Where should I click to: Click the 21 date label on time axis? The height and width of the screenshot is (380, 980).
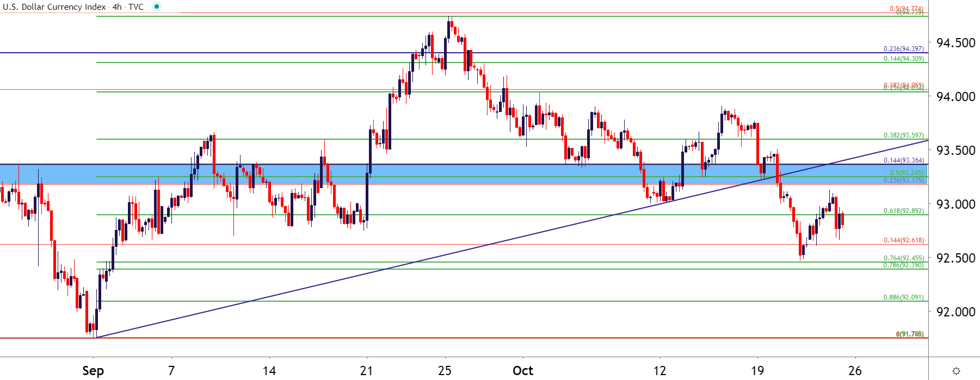(367, 371)
